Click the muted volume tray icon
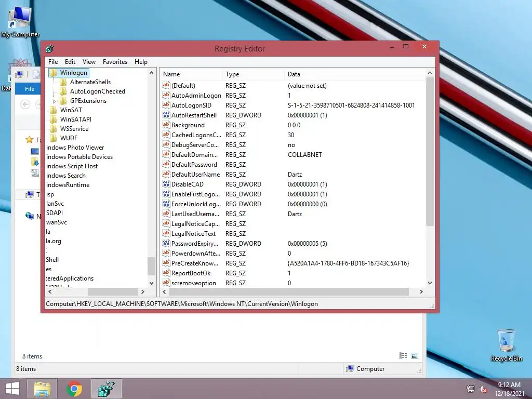The height and width of the screenshot is (399, 532). [x=483, y=389]
